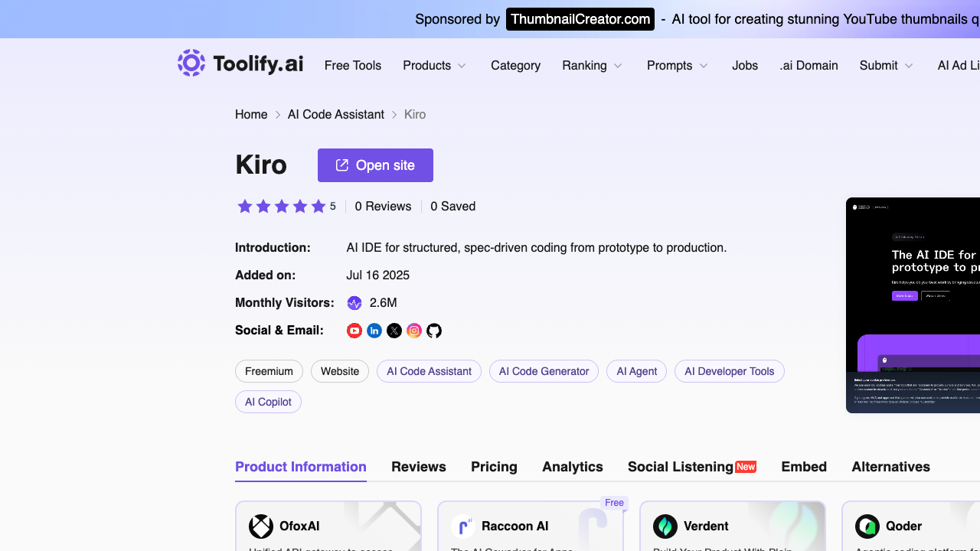This screenshot has height=551, width=980.
Task: Switch to the Product Information tab
Action: pyautogui.click(x=301, y=467)
